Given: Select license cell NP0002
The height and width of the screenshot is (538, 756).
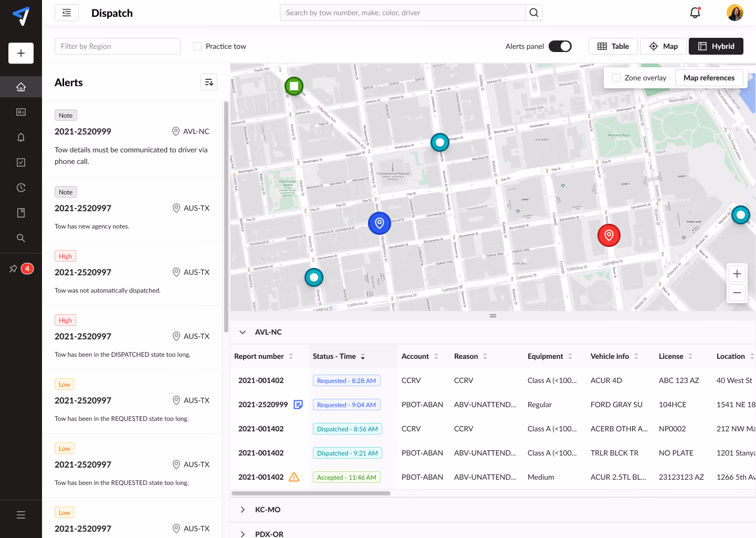Looking at the screenshot, I should tap(673, 429).
